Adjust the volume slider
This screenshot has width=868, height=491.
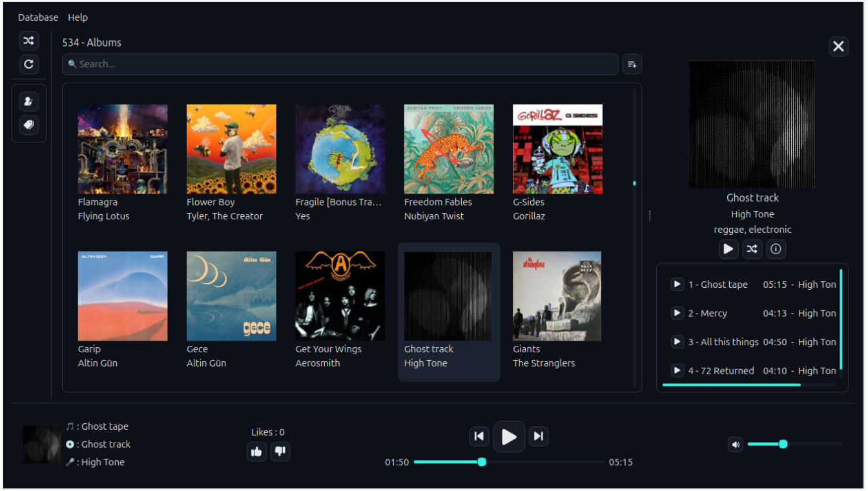(795, 444)
